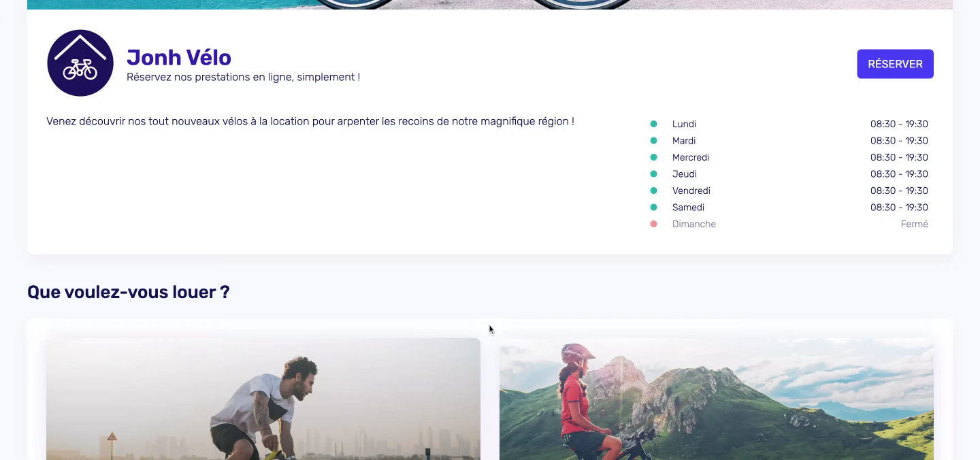The image size is (980, 460).
Task: Click the Samedi day label
Action: tap(688, 208)
